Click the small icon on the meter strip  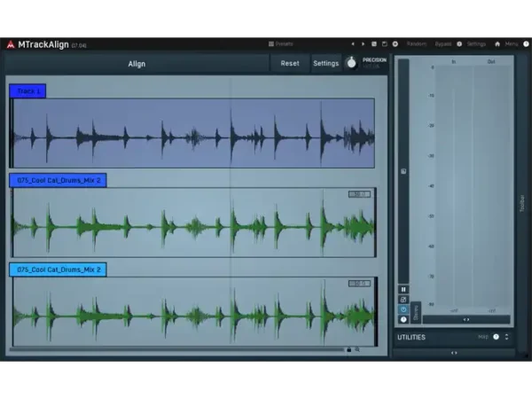pyautogui.click(x=403, y=171)
